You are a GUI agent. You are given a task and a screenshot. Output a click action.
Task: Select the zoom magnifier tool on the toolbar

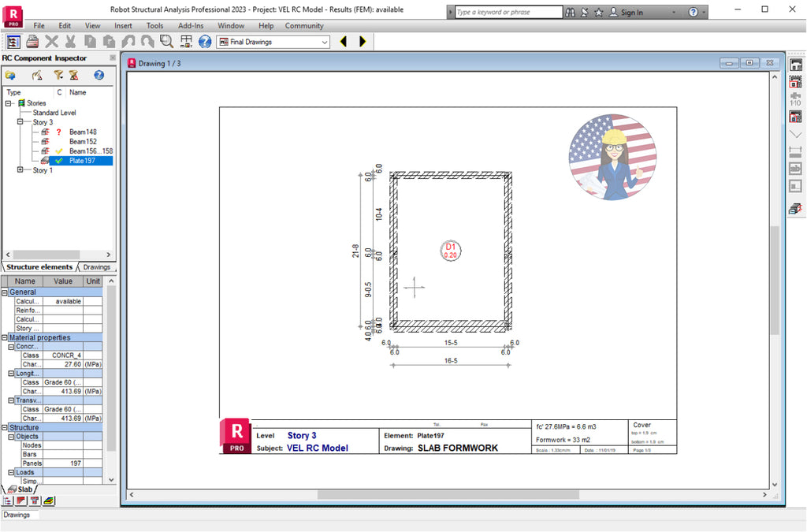pos(166,41)
